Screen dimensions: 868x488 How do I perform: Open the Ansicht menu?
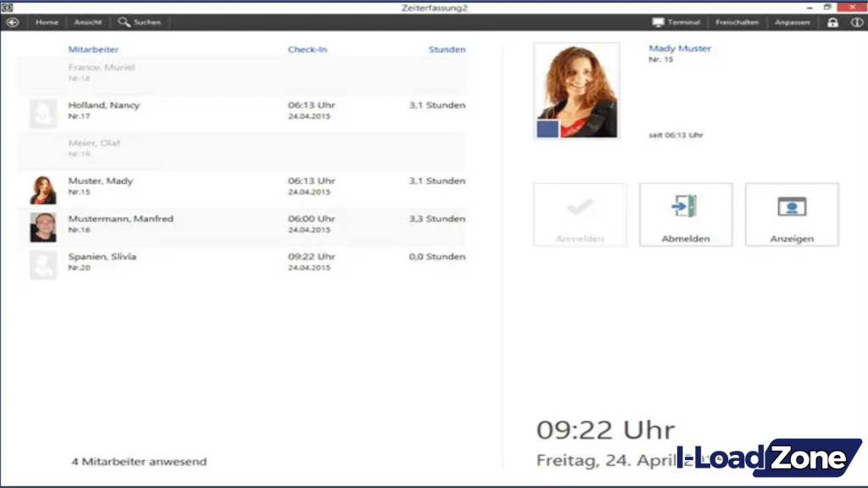pos(88,22)
